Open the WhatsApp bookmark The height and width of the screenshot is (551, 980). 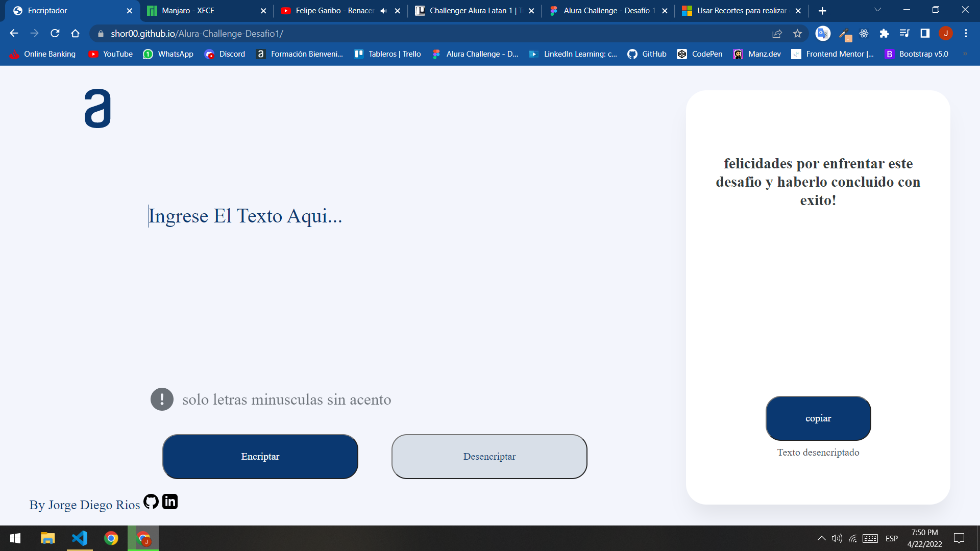[x=168, y=54]
